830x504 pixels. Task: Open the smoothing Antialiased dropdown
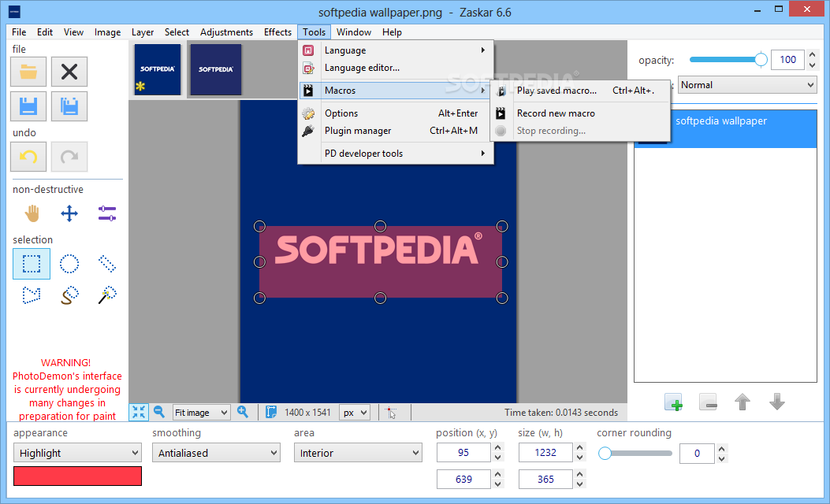tap(216, 453)
